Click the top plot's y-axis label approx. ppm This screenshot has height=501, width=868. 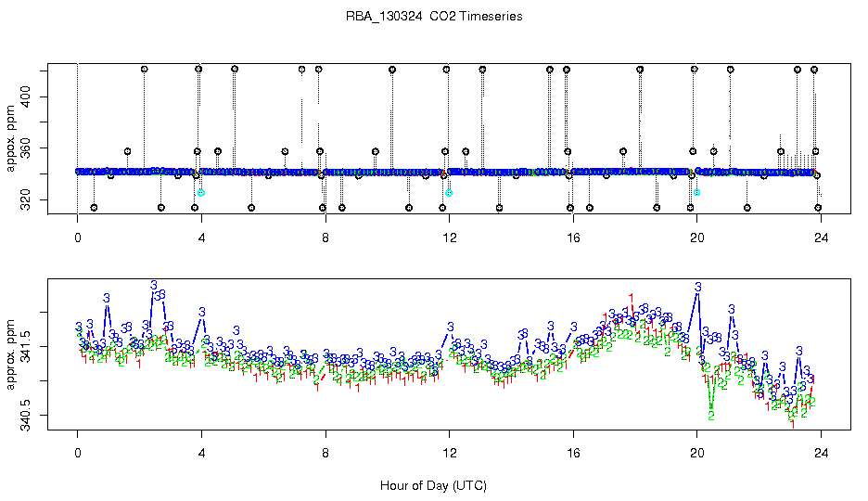click(x=10, y=138)
